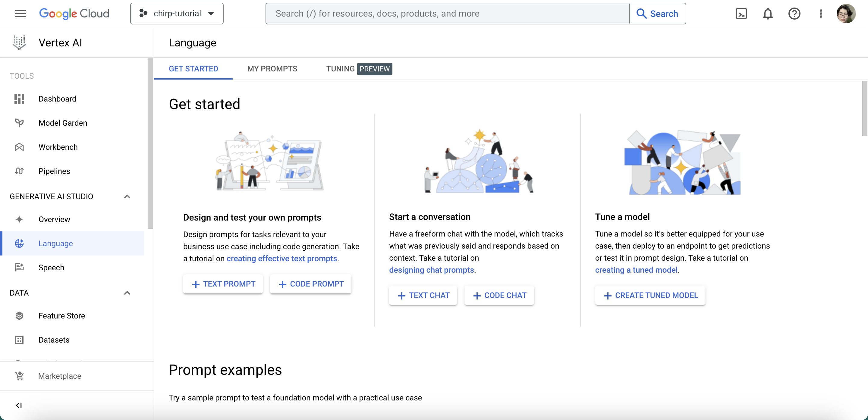Follow the designing chat prompts link
The height and width of the screenshot is (420, 868).
tap(431, 270)
